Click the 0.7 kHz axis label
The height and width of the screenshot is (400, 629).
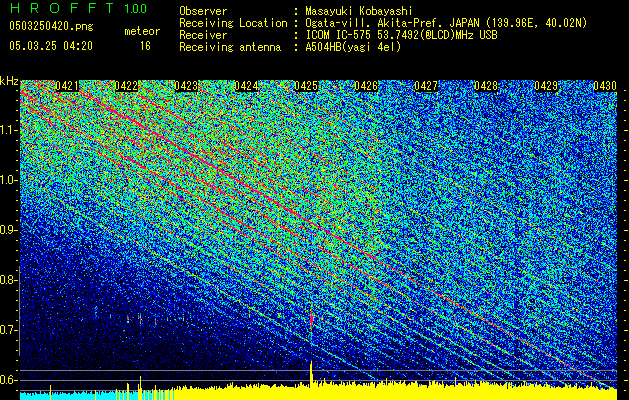tap(9, 330)
